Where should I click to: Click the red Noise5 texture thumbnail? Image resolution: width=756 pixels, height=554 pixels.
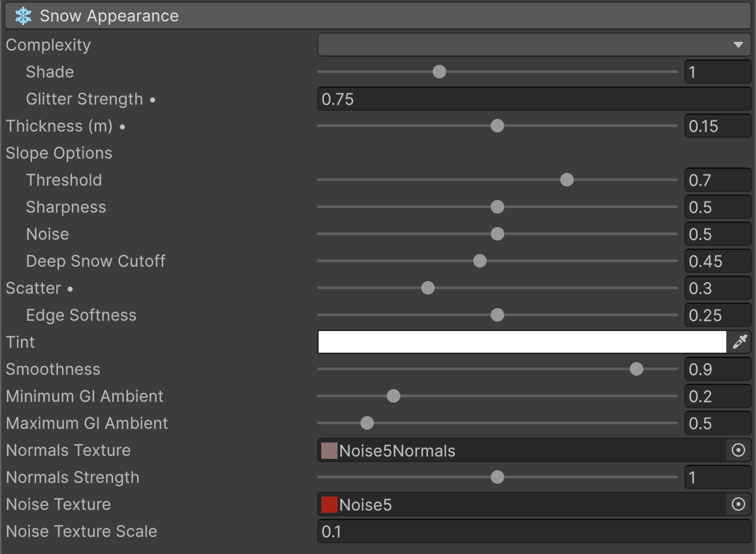(x=329, y=505)
